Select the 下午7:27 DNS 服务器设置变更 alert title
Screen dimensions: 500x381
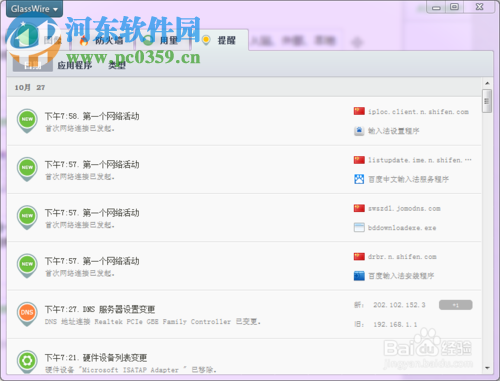tap(100, 309)
